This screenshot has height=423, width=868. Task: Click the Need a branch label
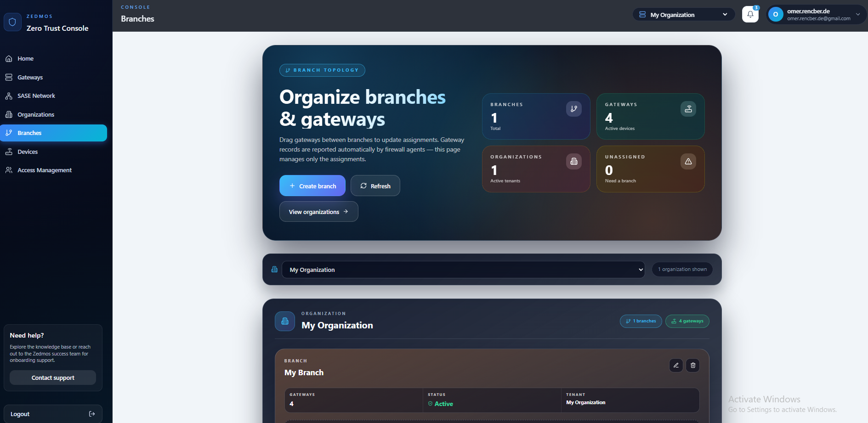click(620, 181)
